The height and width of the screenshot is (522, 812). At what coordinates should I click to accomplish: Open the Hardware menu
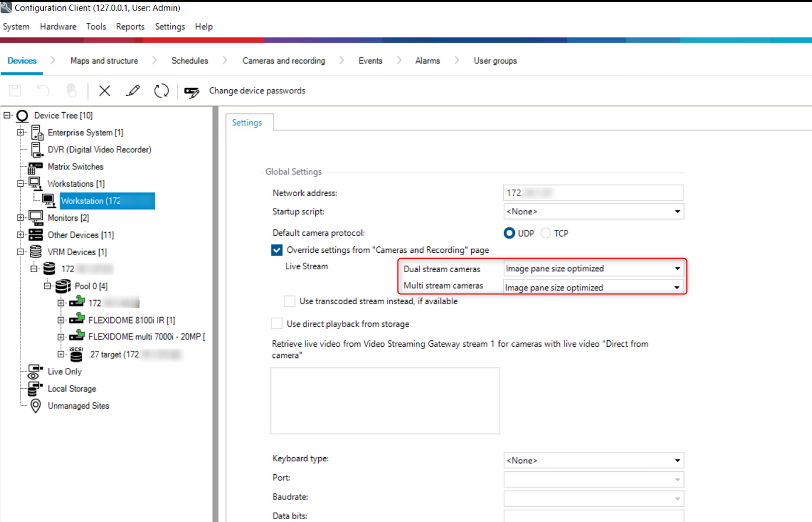[58, 27]
